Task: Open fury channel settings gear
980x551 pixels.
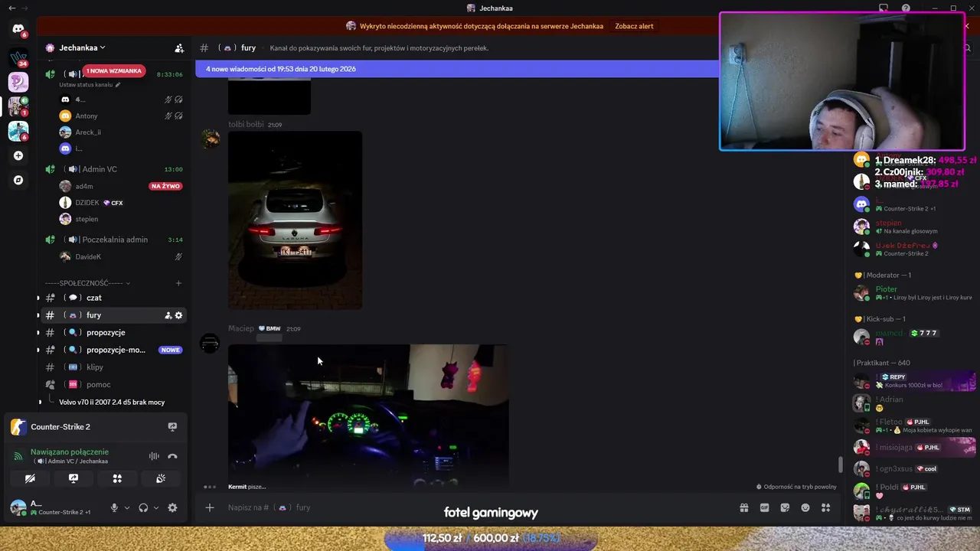Action: (x=178, y=315)
